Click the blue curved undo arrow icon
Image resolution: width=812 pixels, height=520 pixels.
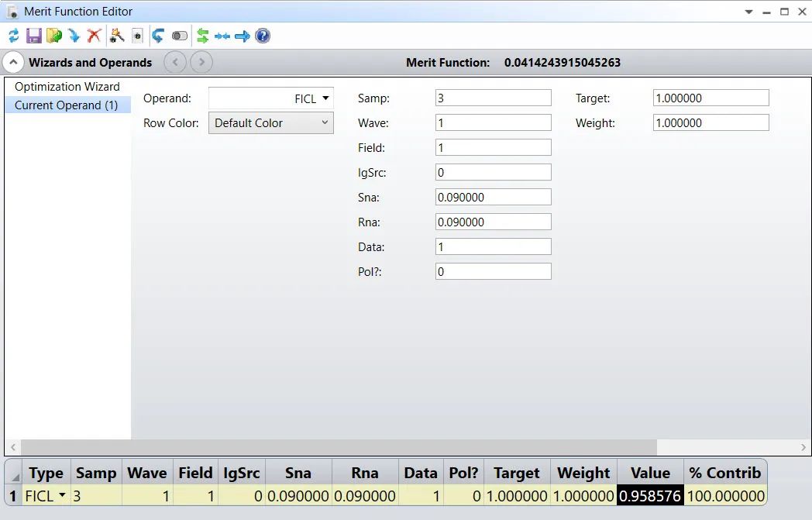tap(157, 36)
